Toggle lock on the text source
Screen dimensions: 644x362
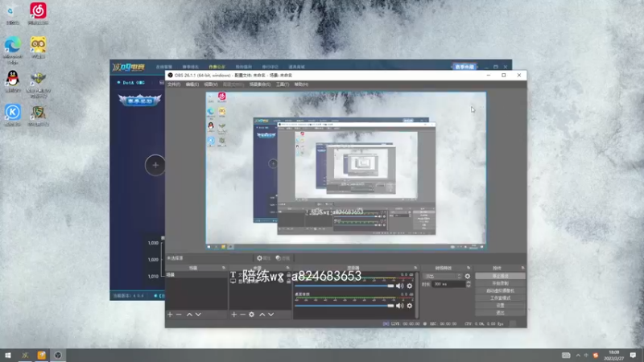[x=288, y=274]
